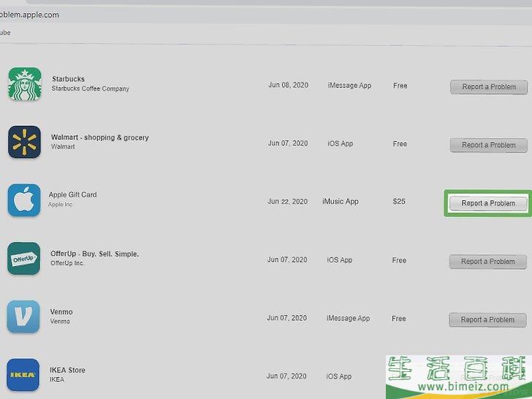Viewport: 532px width, 399px height.
Task: Click 'Free' in the OfferUp row
Action: (x=399, y=260)
